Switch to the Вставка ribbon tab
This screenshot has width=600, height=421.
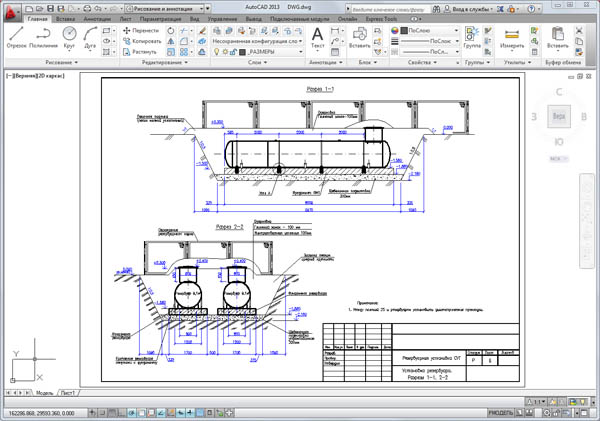coord(65,18)
